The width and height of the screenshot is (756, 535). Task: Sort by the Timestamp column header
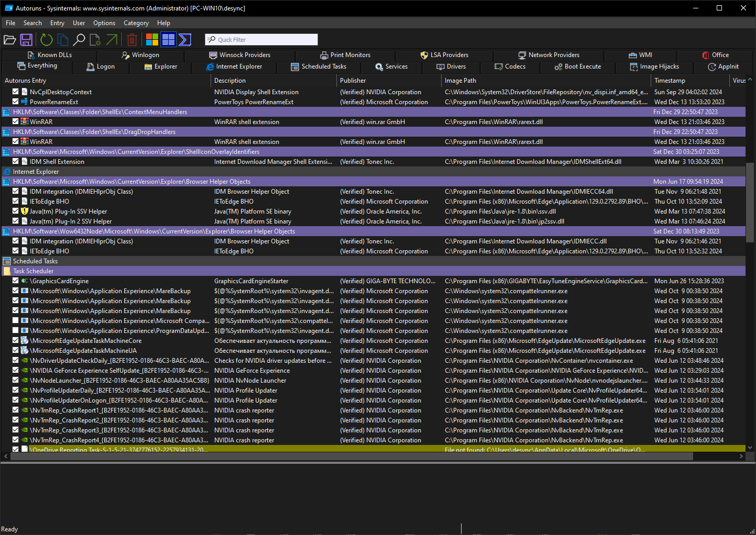coord(670,81)
